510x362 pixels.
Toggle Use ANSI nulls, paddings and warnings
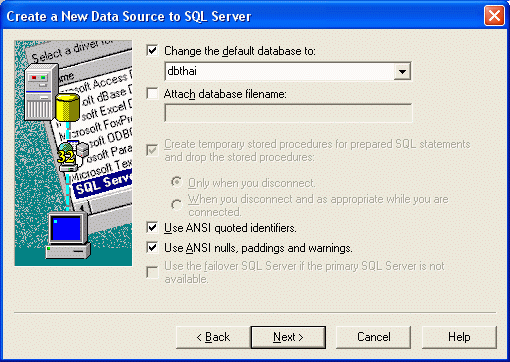tap(152, 248)
